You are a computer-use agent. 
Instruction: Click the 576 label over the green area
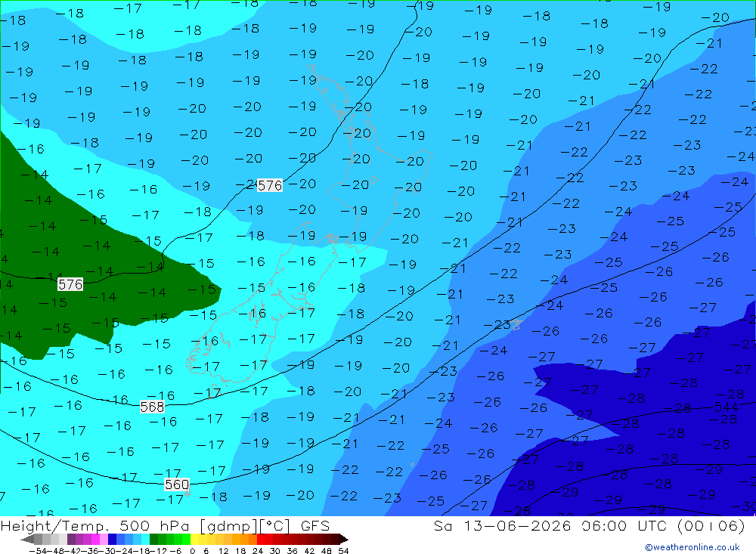(70, 284)
